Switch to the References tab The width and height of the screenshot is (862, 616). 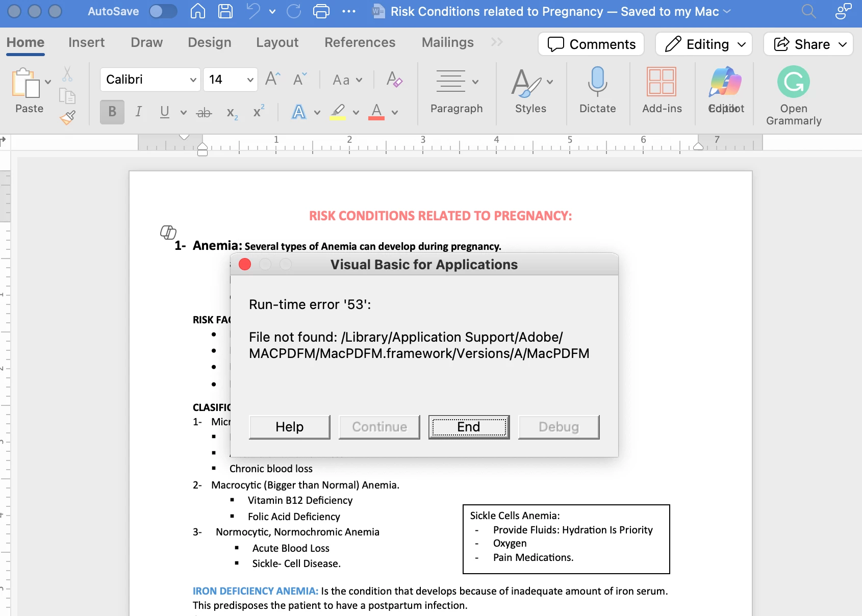[x=360, y=42]
